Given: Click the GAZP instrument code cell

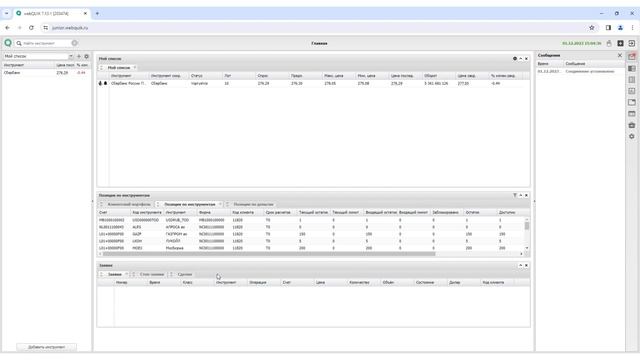Looking at the screenshot, I should point(137,234).
